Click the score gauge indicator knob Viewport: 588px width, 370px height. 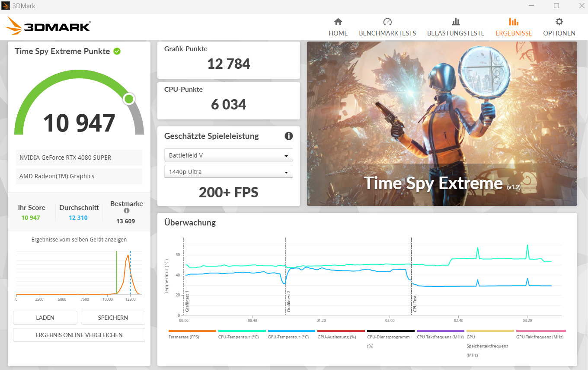tap(129, 99)
